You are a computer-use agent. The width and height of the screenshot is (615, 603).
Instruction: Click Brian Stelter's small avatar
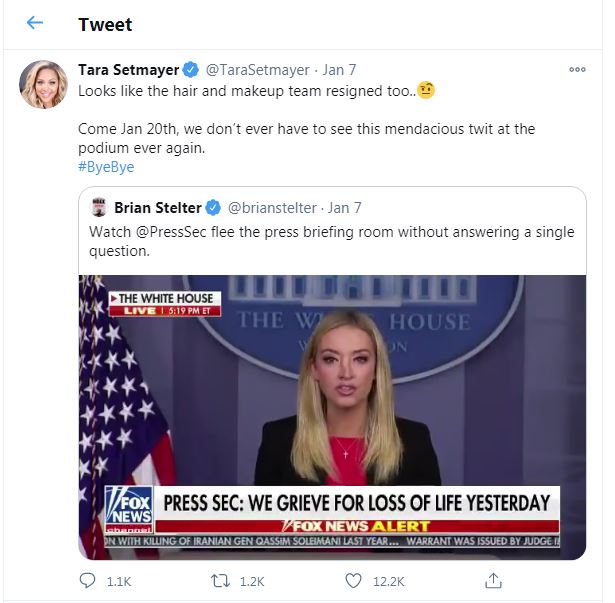(x=99, y=208)
